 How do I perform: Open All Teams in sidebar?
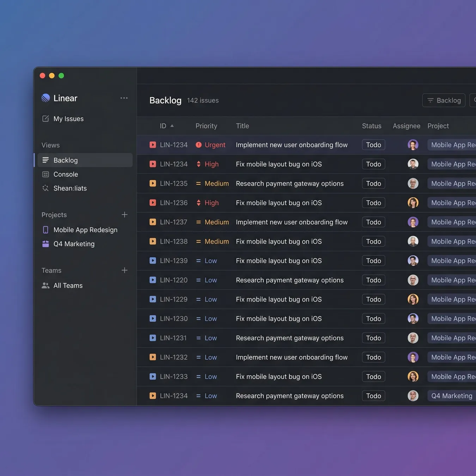68,286
